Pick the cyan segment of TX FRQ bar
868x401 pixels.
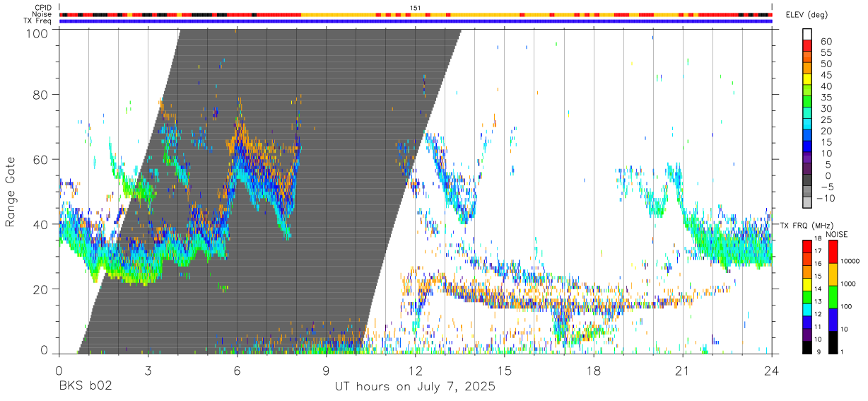click(807, 310)
